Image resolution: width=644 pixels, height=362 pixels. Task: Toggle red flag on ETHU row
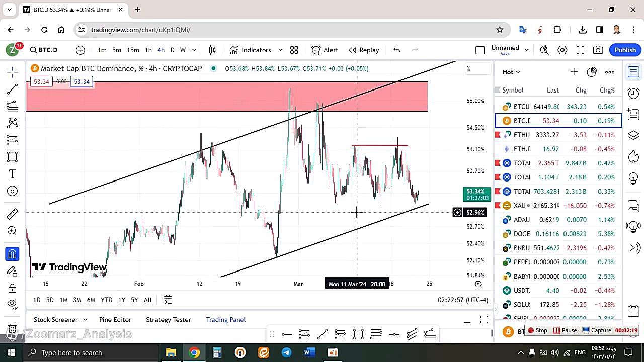(498, 135)
